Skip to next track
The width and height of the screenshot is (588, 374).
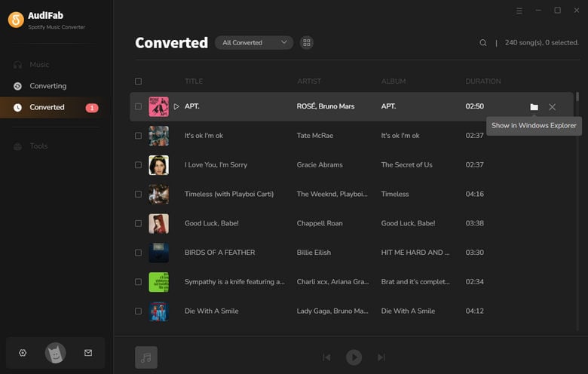point(381,357)
